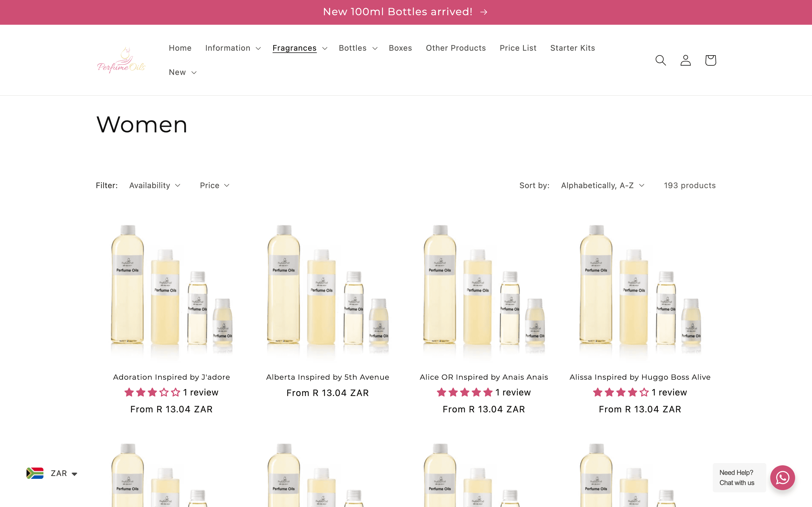Click the Price List link

pyautogui.click(x=518, y=48)
